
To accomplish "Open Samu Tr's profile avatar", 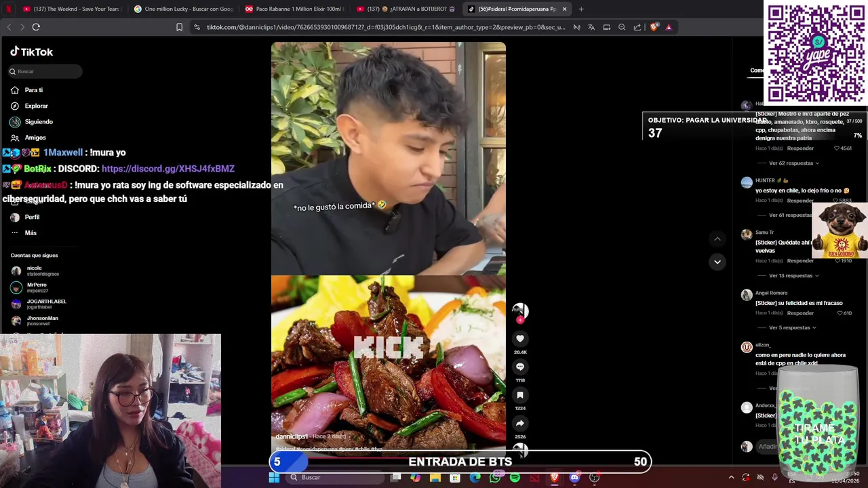I will pos(747,235).
